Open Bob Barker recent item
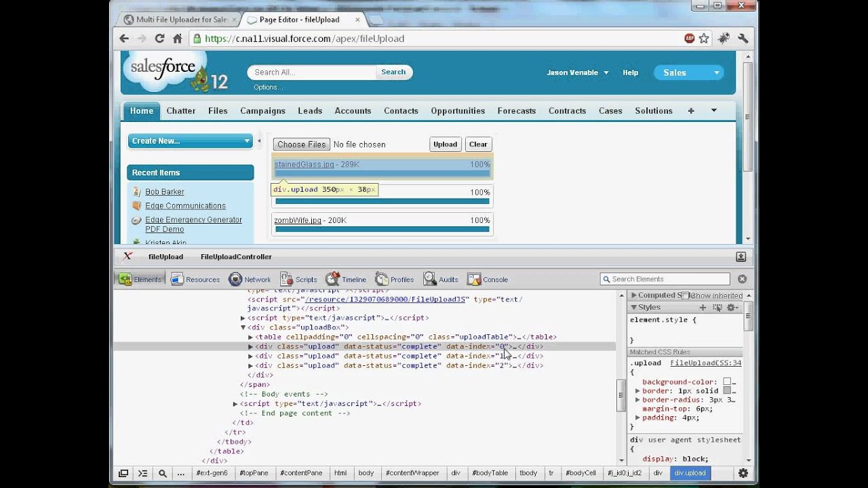Image resolution: width=868 pixels, height=488 pixels. pos(165,192)
